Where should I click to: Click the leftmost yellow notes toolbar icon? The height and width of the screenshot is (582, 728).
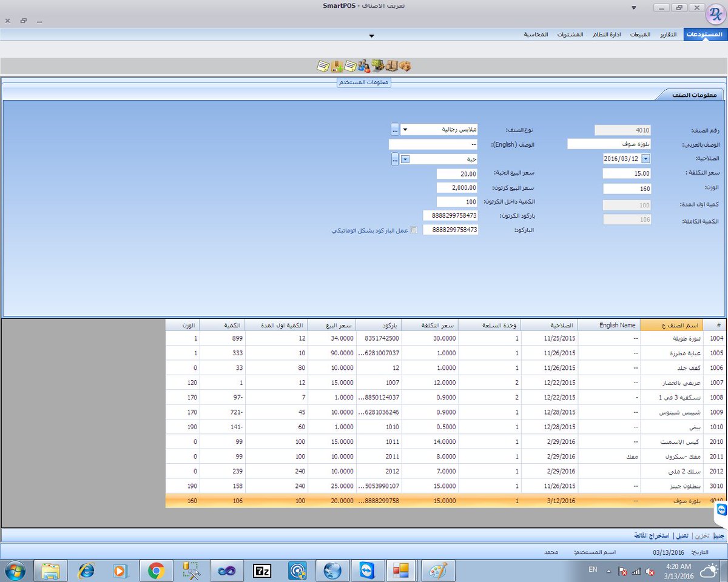tap(323, 65)
